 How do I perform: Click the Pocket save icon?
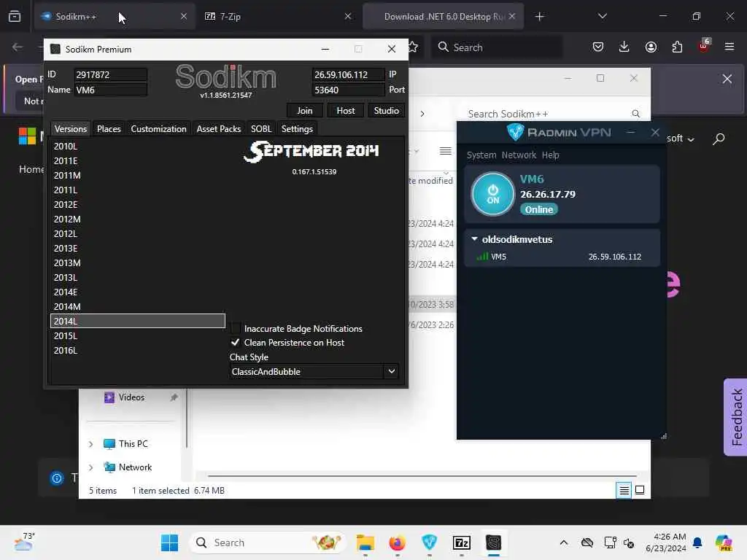tap(598, 47)
